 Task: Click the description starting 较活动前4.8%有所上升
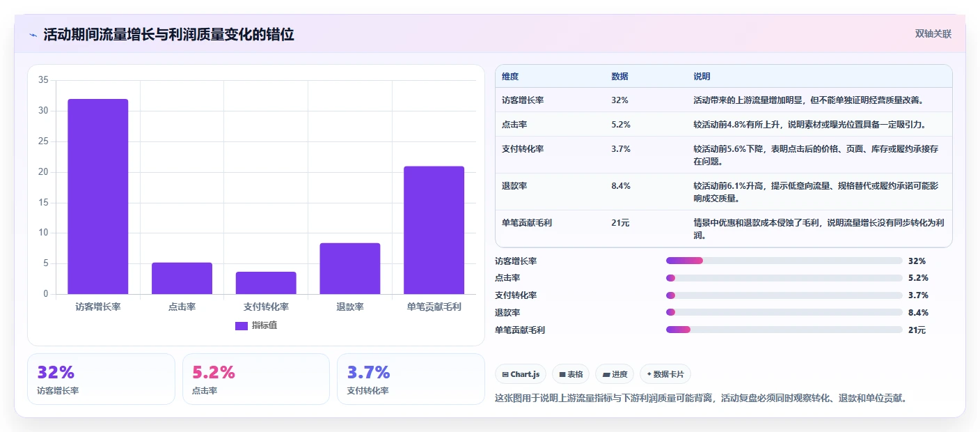(x=809, y=125)
